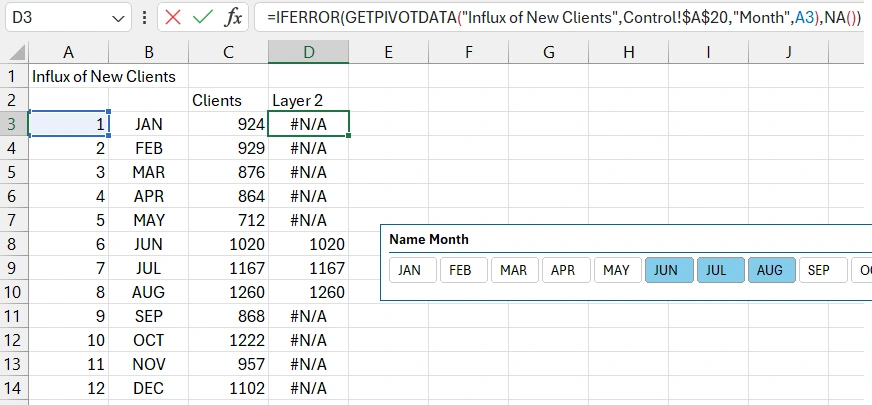872x405 pixels.
Task: Toggle the AUG slicer item
Action: pyautogui.click(x=770, y=270)
